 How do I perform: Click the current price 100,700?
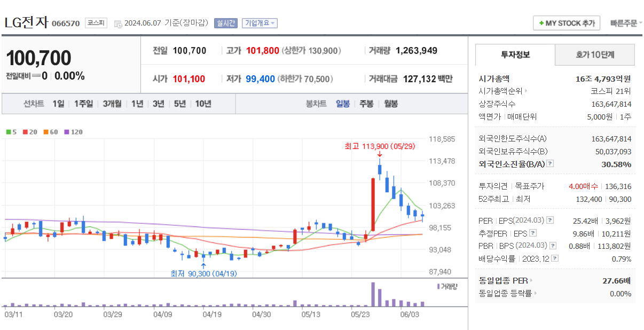pyautogui.click(x=38, y=58)
